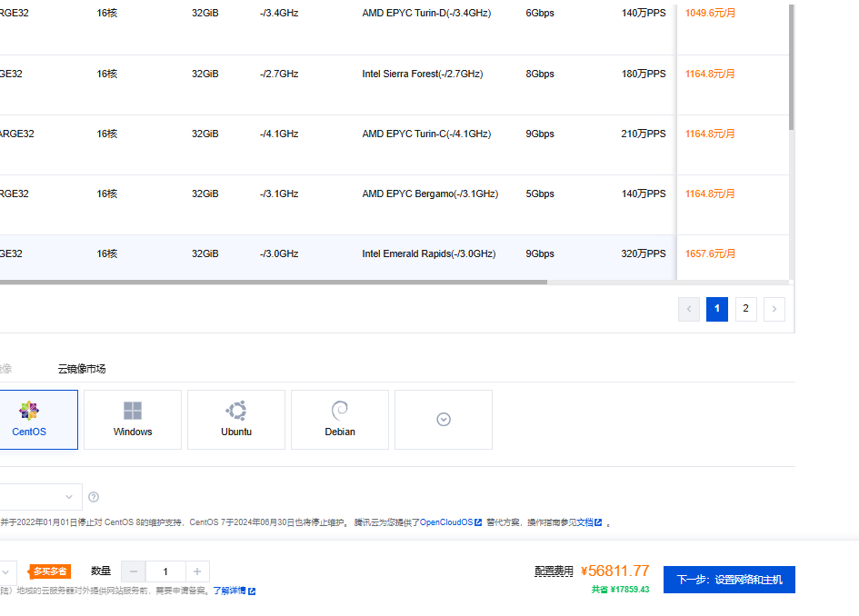Click 下一步：设置网络和主机 button
The image size is (859, 616).
(x=729, y=580)
